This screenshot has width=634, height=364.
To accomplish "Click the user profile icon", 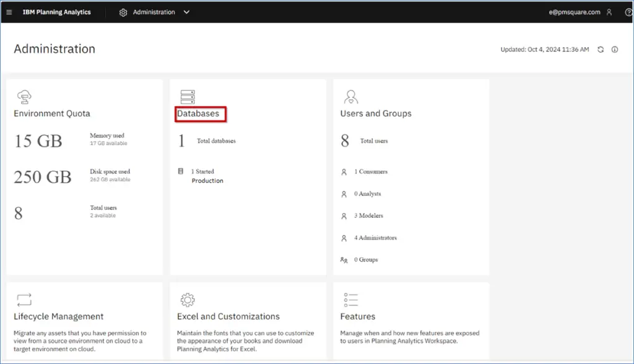I will coord(609,12).
